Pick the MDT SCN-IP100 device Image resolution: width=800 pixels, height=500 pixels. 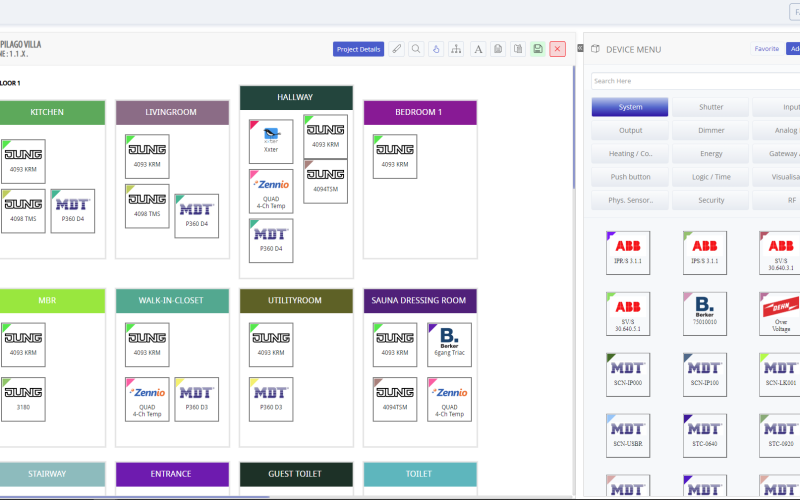coord(705,374)
